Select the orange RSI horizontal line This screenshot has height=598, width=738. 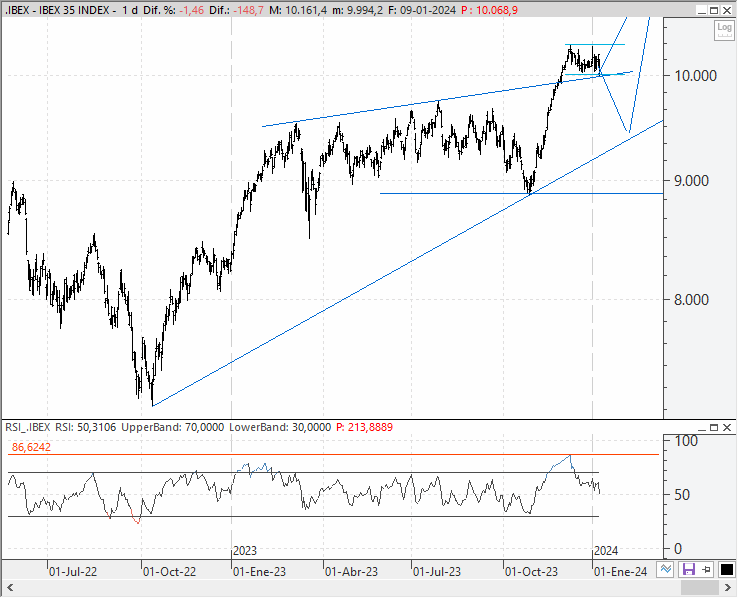pos(333,454)
